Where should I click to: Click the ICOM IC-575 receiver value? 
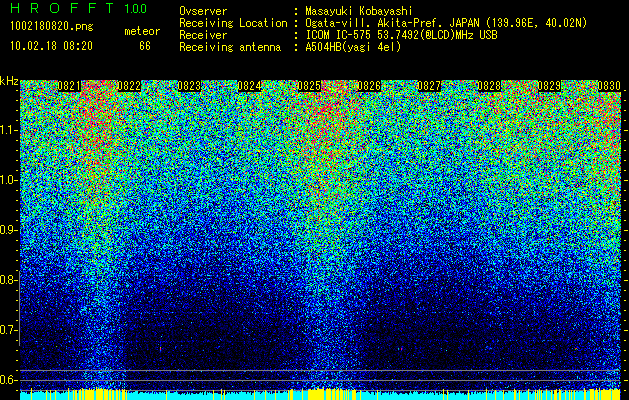pyautogui.click(x=401, y=35)
